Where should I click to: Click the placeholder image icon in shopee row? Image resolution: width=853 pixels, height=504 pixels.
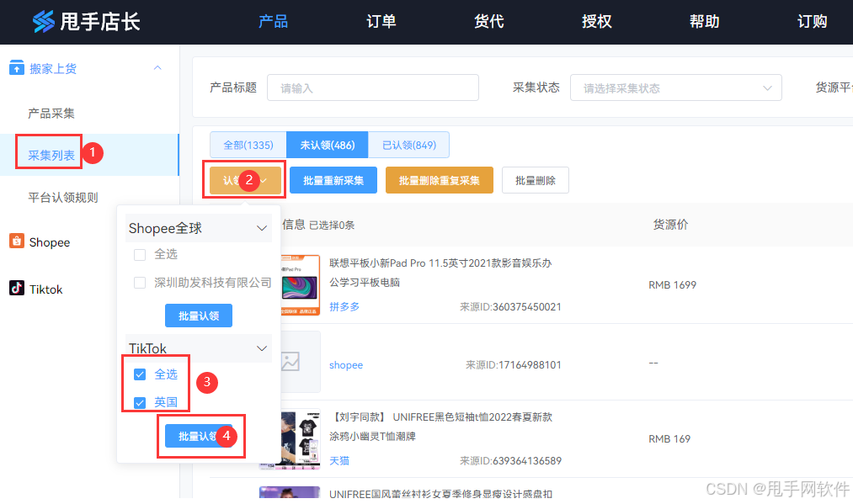coord(291,362)
